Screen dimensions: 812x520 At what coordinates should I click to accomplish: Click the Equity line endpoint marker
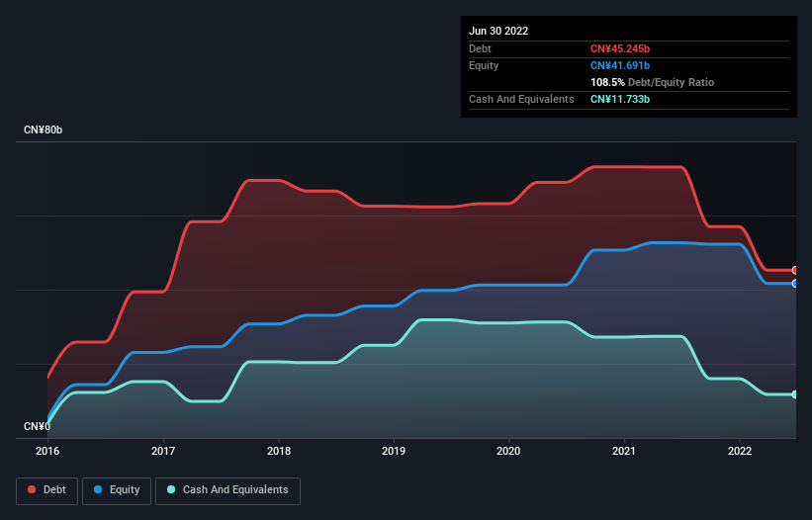(795, 284)
